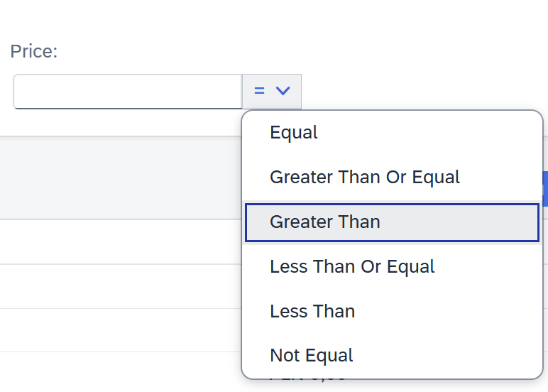
Task: Click the "Price:" field label
Action: pyautogui.click(x=33, y=51)
